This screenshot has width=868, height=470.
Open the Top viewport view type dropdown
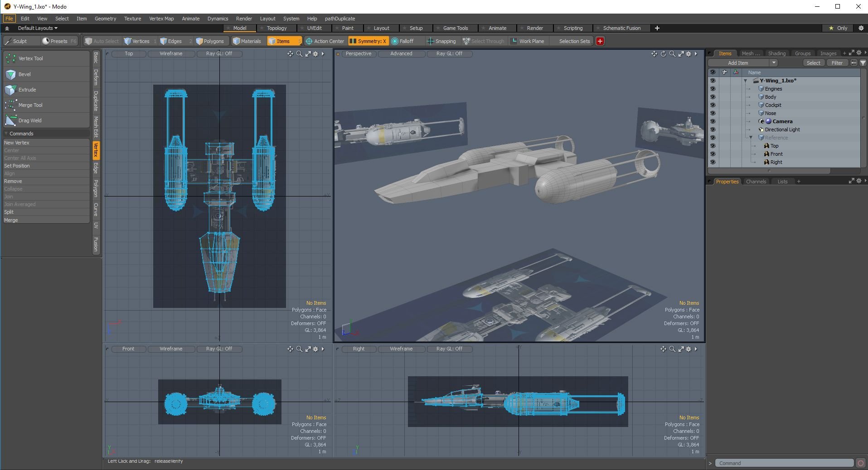(x=129, y=54)
